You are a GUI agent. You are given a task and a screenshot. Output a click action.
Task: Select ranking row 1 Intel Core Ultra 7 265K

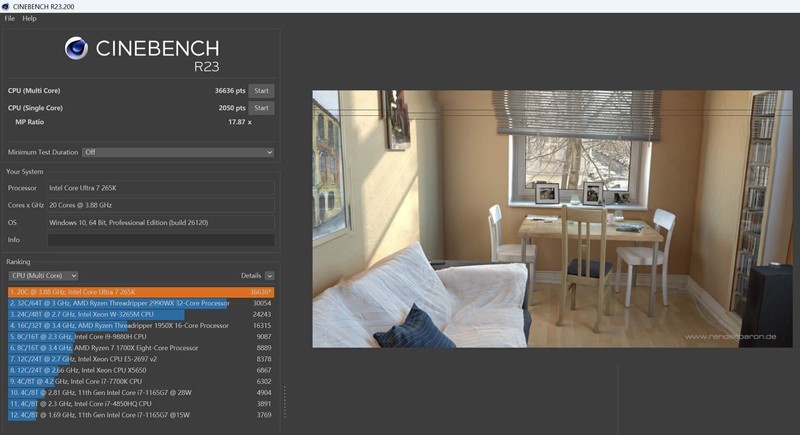pyautogui.click(x=141, y=292)
